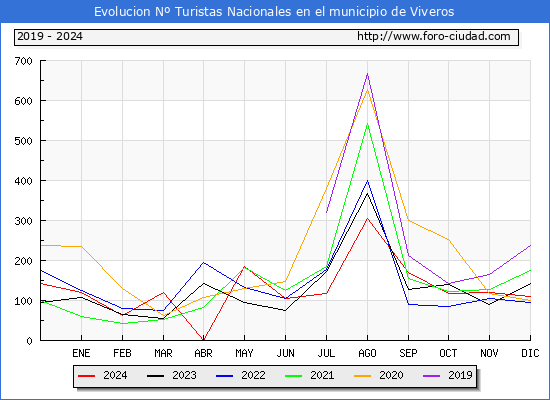Click the orange 2020 legend swatch

click(362, 376)
